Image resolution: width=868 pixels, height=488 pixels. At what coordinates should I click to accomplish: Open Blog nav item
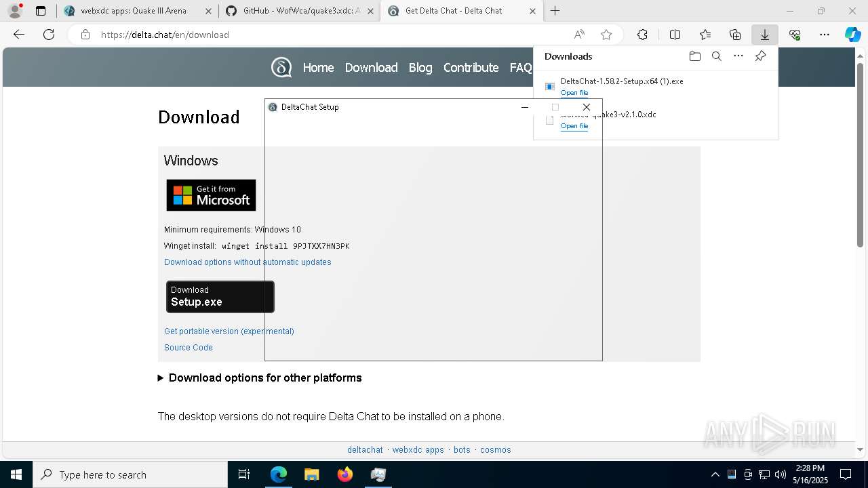pos(420,67)
